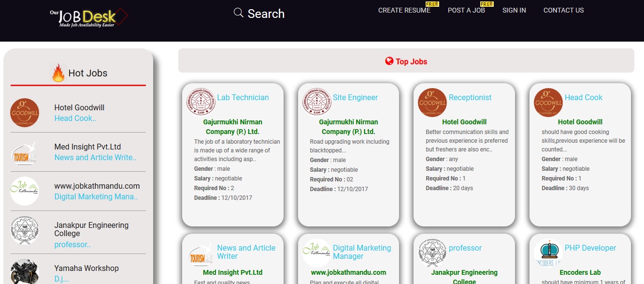Click the Med Insight tourism logo in sidebar
This screenshot has width=644, height=284.
[25, 152]
